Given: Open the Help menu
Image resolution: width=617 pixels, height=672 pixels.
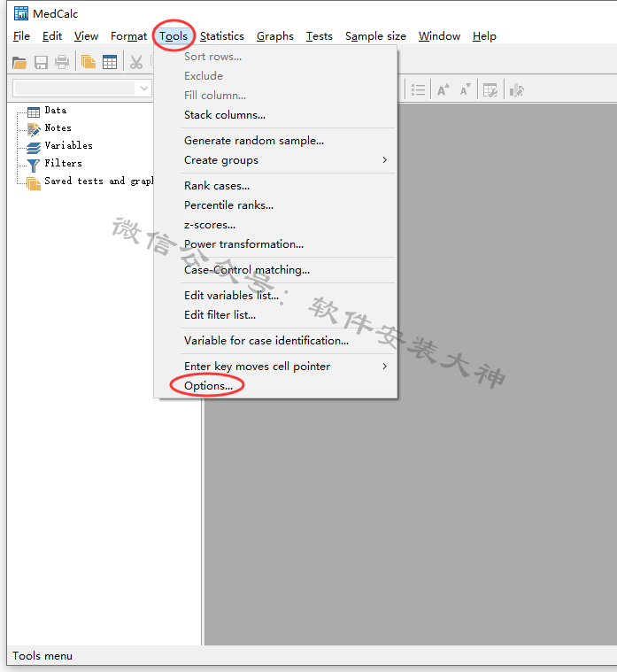Looking at the screenshot, I should tap(484, 36).
